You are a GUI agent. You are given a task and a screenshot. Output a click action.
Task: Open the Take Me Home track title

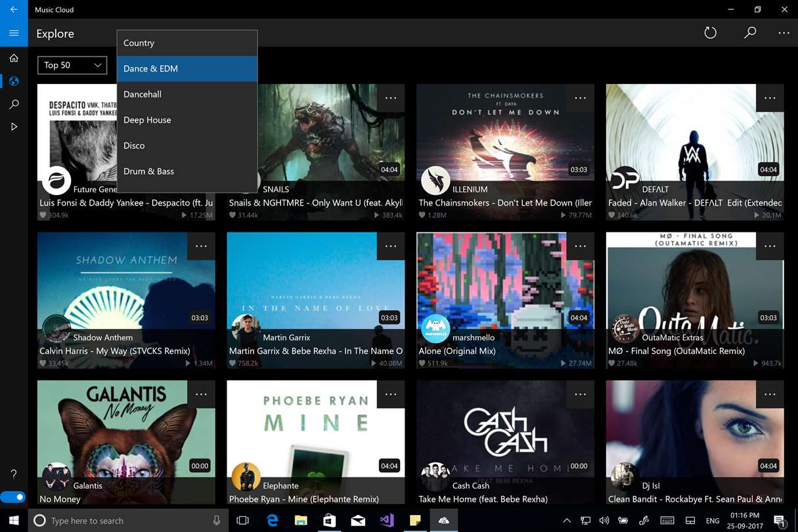pyautogui.click(x=483, y=499)
